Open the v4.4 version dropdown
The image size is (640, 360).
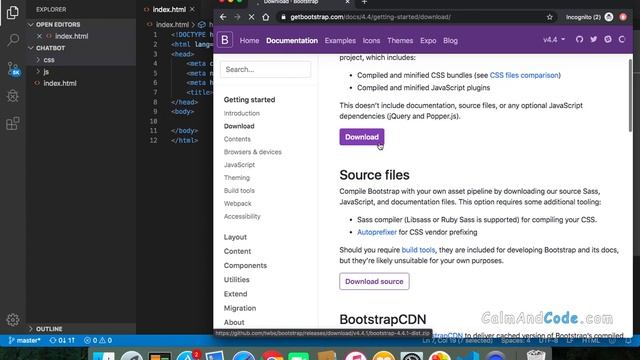(x=554, y=40)
